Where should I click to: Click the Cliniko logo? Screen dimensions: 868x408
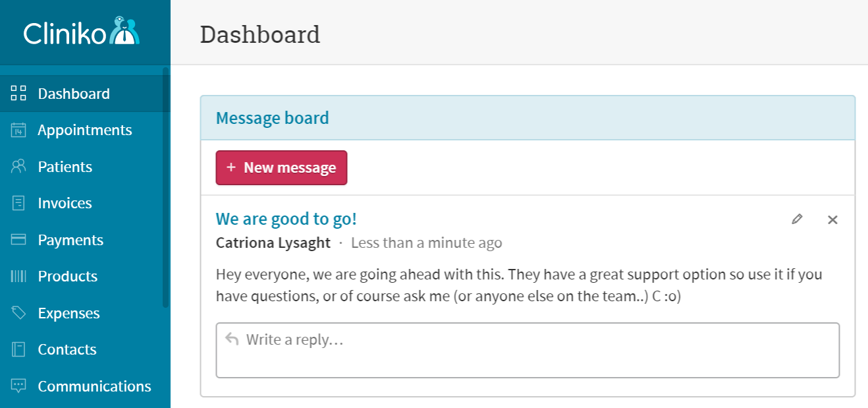[x=82, y=32]
